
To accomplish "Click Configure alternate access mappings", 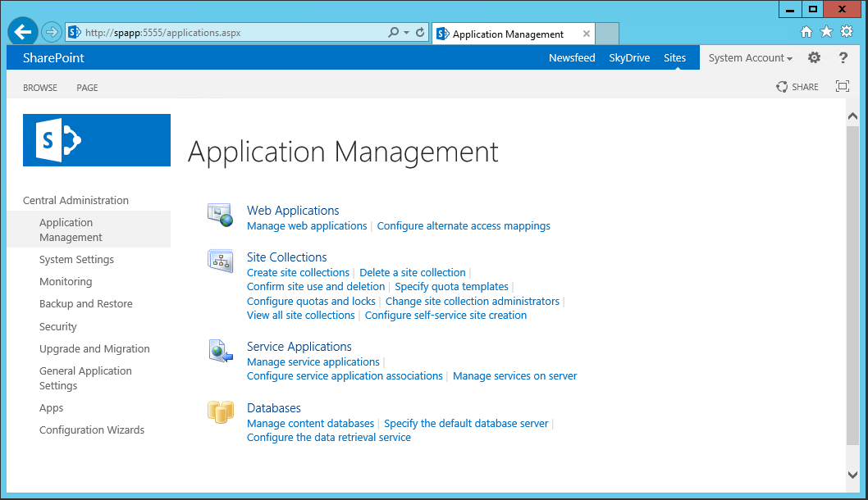I will 464,225.
